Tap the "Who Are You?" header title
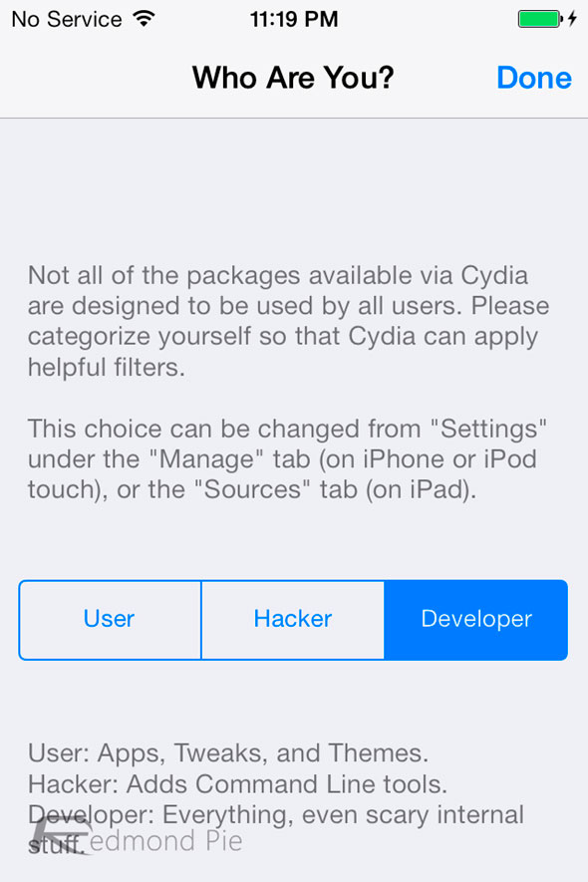This screenshot has height=882, width=588. pyautogui.click(x=293, y=78)
